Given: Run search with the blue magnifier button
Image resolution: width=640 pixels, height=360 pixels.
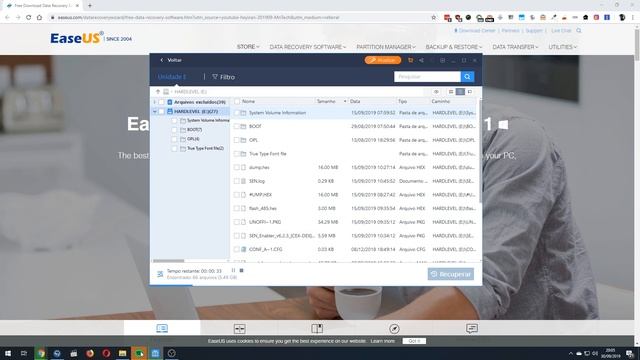Looking at the screenshot, I should (x=467, y=77).
